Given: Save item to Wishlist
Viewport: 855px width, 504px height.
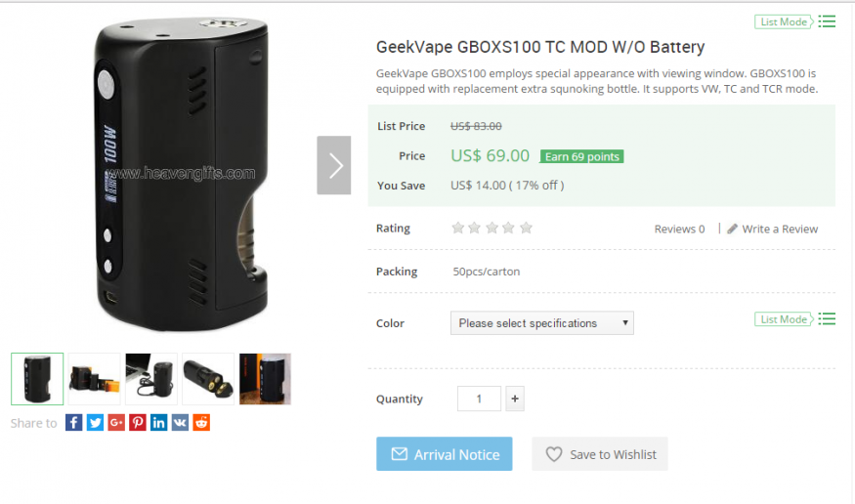Looking at the screenshot, I should click(x=600, y=454).
